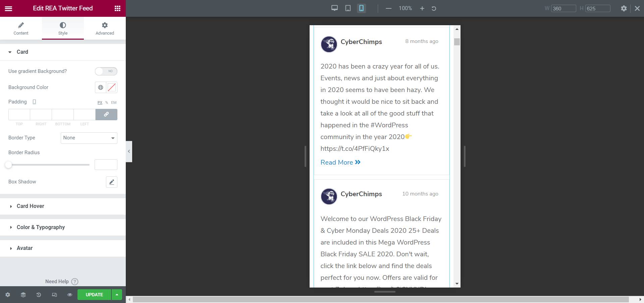The width and height of the screenshot is (644, 303).
Task: Open the History icon
Action: pyautogui.click(x=39, y=295)
